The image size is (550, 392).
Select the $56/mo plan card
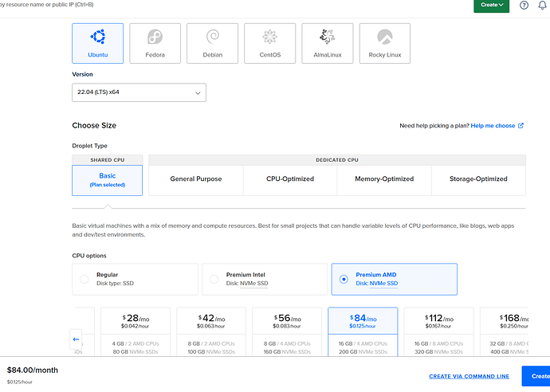(287, 331)
